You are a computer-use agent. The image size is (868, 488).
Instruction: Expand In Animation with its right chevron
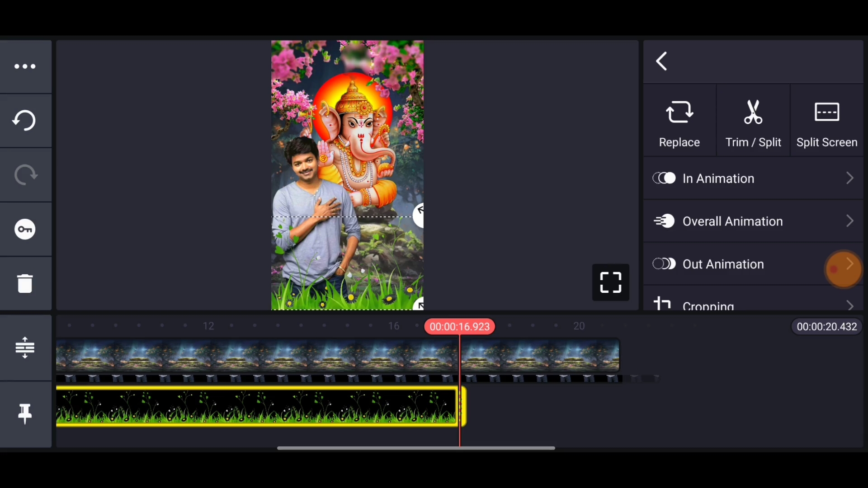(849, 178)
